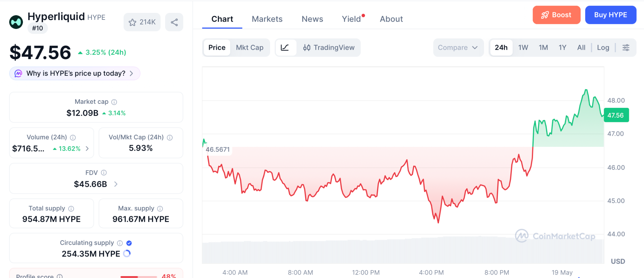Select the line chart icon
The width and height of the screenshot is (644, 278).
[x=285, y=47]
